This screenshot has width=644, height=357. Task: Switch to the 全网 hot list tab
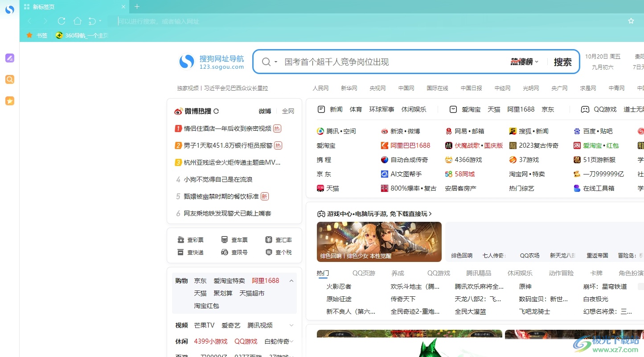click(288, 111)
